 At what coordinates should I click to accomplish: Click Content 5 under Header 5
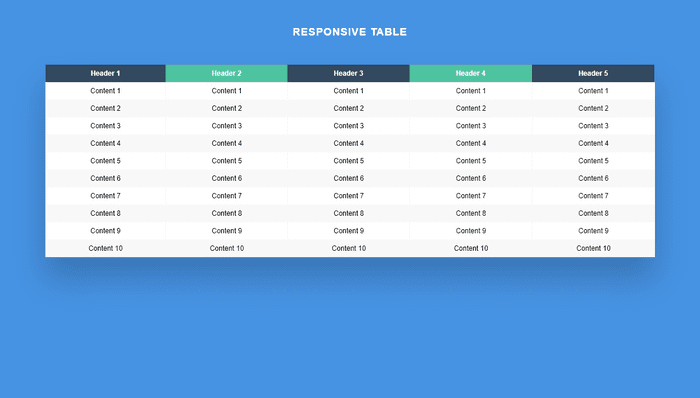coord(593,161)
